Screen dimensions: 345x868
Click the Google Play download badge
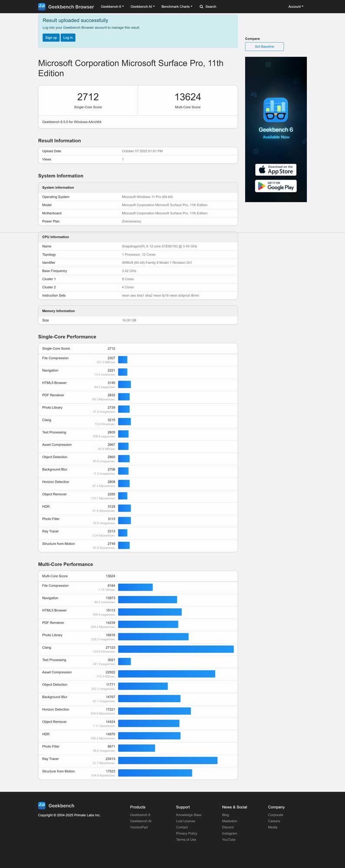(x=276, y=186)
